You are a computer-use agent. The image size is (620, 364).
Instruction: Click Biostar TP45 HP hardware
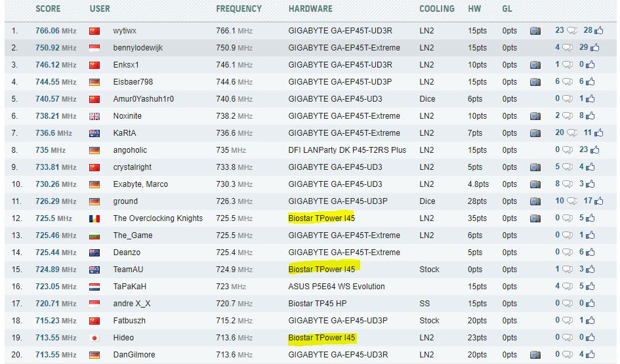coord(318,304)
